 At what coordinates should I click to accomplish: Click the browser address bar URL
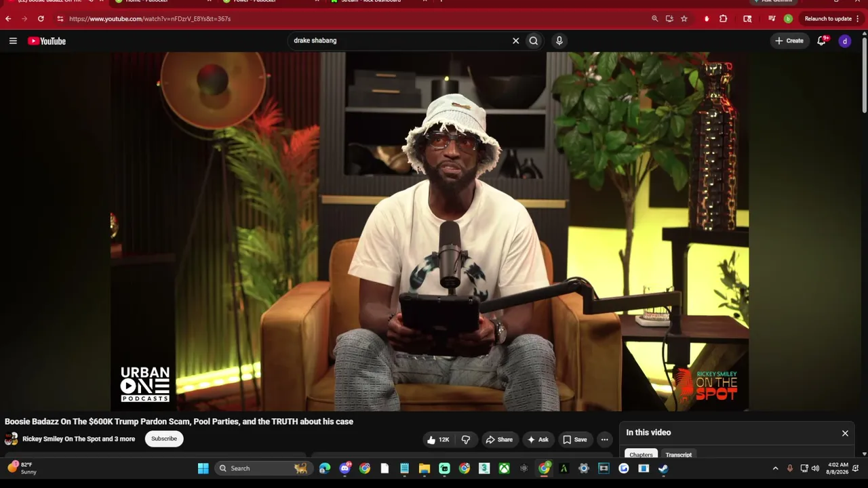150,19
